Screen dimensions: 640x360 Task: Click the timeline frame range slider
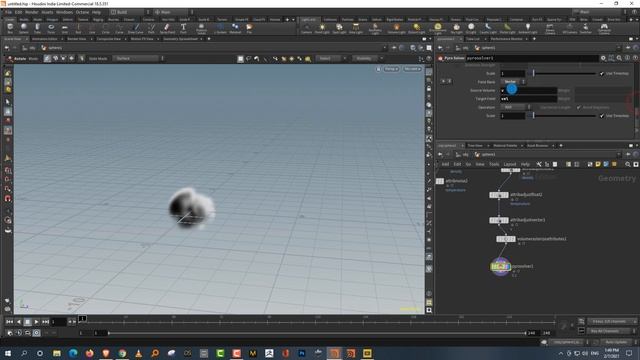[x=317, y=333]
